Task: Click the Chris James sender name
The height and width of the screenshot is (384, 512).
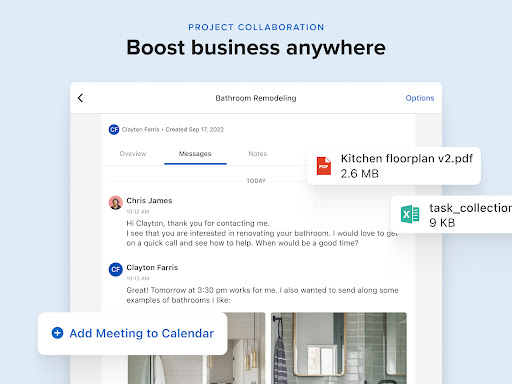Action: coord(149,201)
